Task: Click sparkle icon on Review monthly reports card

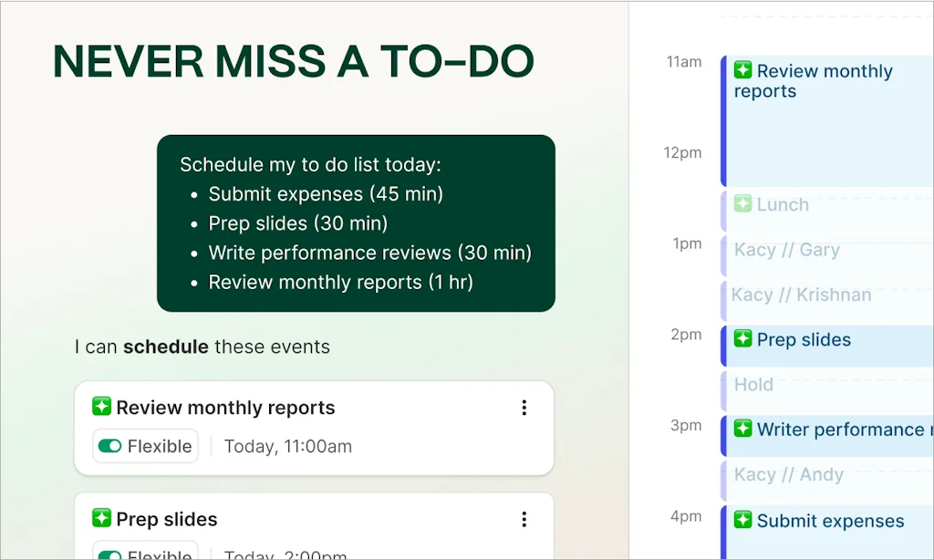Action: point(101,408)
